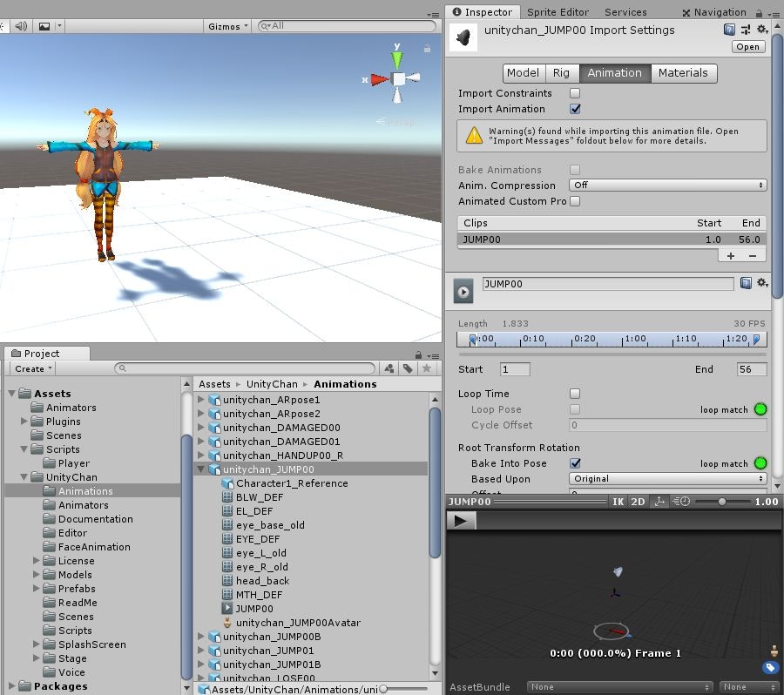Image resolution: width=784 pixels, height=695 pixels.
Task: Enable Import Constraints checkbox
Action: click(575, 93)
